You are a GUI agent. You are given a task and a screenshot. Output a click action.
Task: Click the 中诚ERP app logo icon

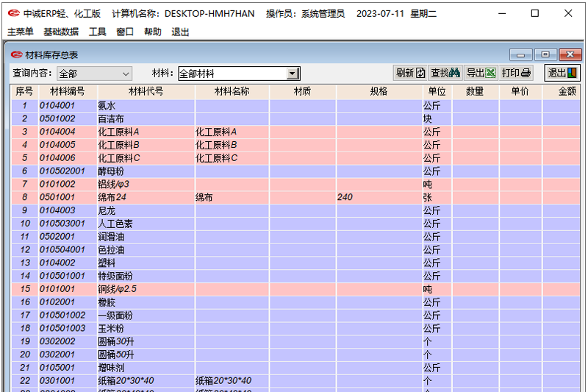point(13,13)
